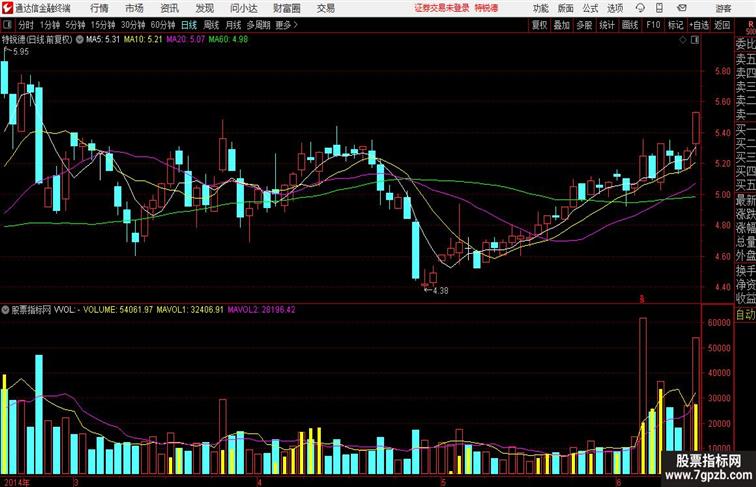The image size is (756, 487).
Task: Click the MA60: 4.98 indicator value
Action: [228, 40]
